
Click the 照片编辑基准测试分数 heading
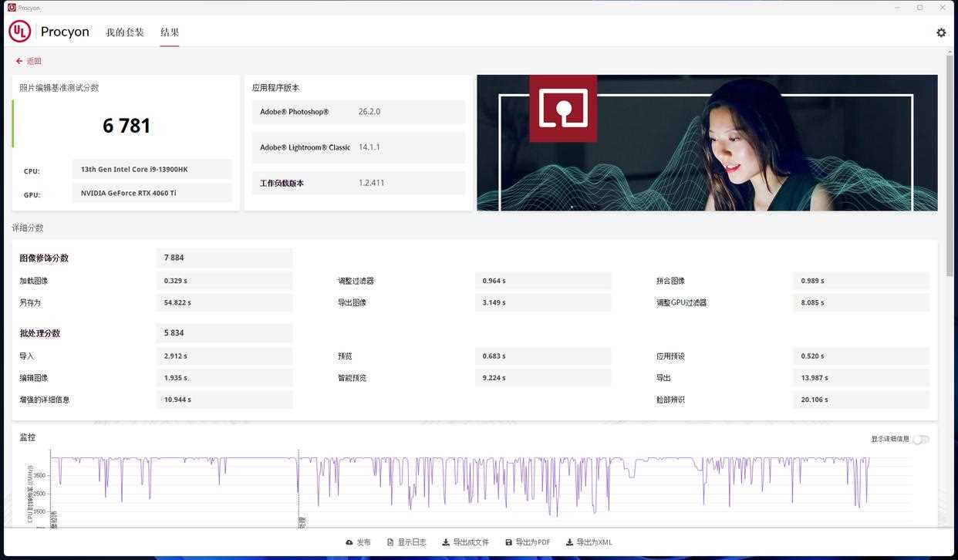(59, 88)
